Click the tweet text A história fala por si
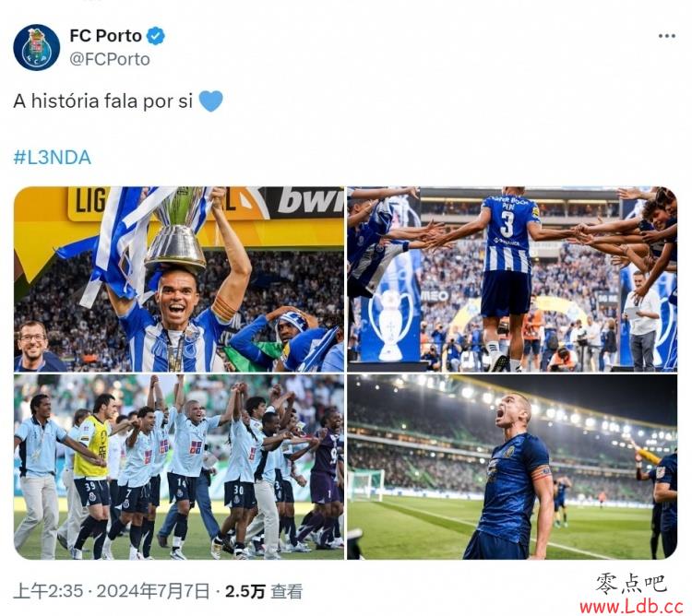This screenshot has width=692, height=616. click(x=102, y=101)
